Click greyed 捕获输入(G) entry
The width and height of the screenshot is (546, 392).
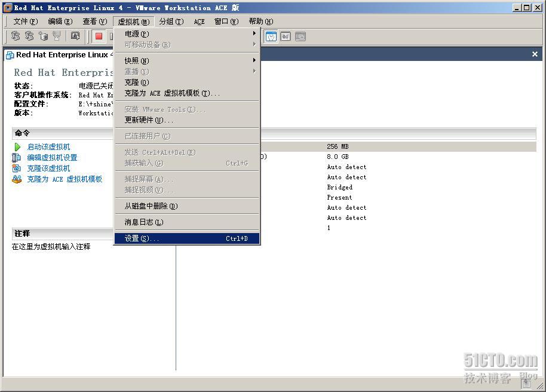(187, 163)
